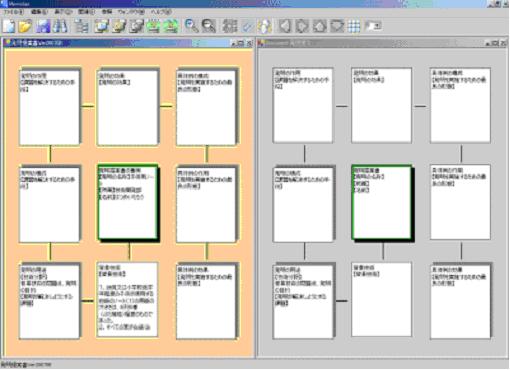Image resolution: width=510 pixels, height=370 pixels.
Task: Open the ウィンドウ menu
Action: (131, 12)
